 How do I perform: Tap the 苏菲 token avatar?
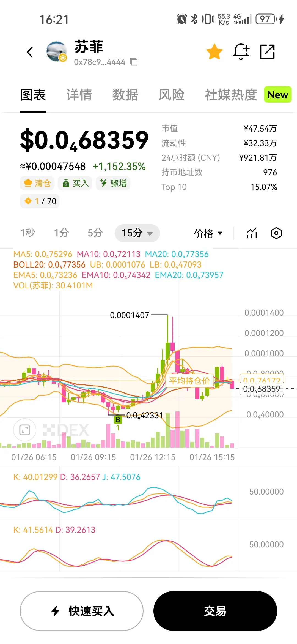tap(57, 51)
